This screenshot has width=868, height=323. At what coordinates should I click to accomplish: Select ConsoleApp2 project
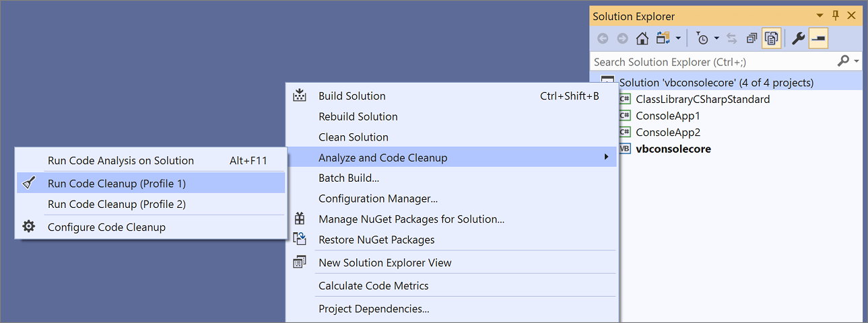coord(668,132)
